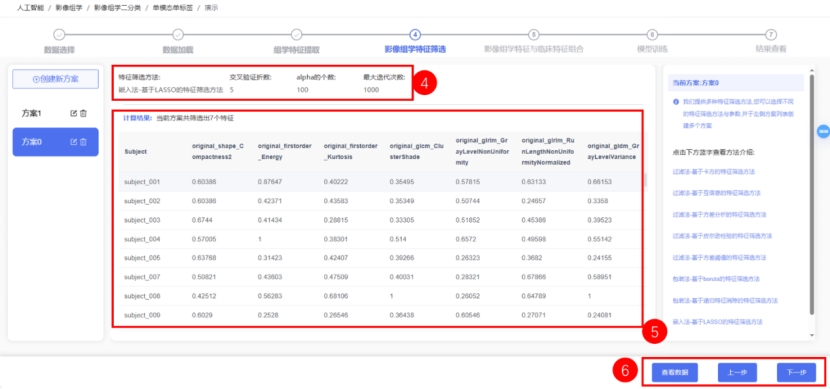Image resolution: width=830 pixels, height=389 pixels.
Task: Click 影像组学 breadcrumb
Action: [x=68, y=8]
